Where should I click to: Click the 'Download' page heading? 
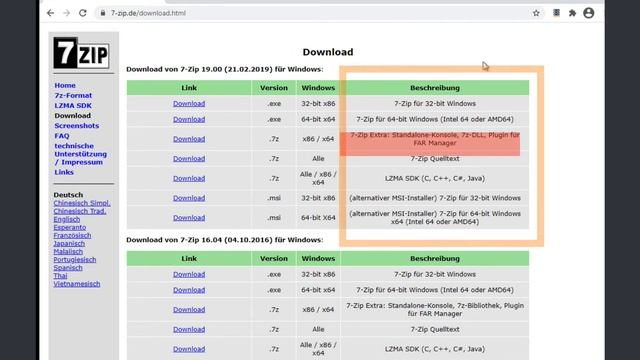pyautogui.click(x=328, y=52)
